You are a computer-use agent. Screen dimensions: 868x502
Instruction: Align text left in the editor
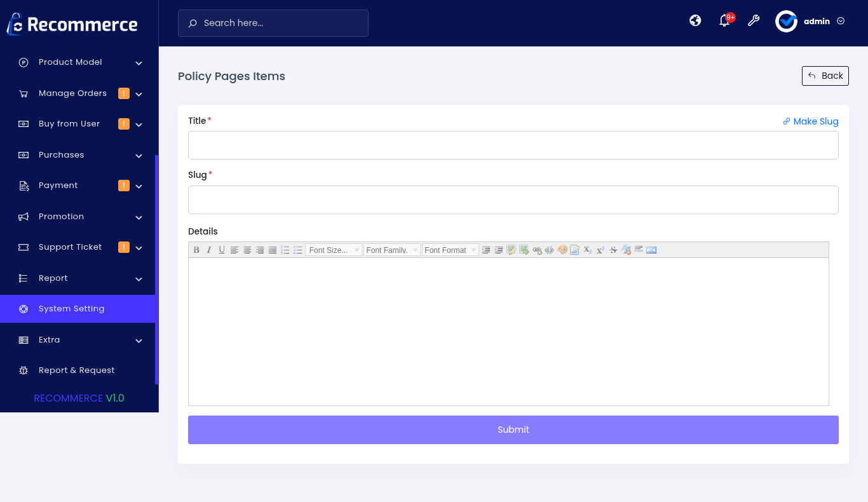pos(234,250)
